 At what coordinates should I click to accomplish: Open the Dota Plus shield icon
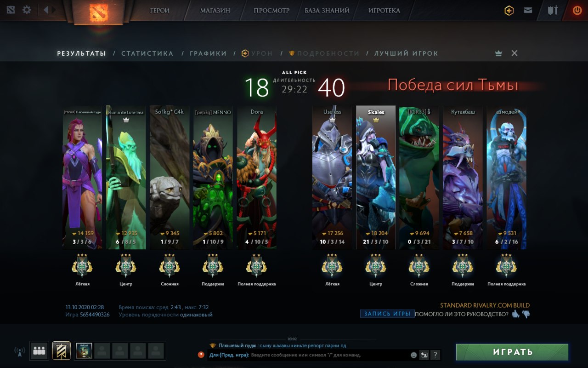509,11
